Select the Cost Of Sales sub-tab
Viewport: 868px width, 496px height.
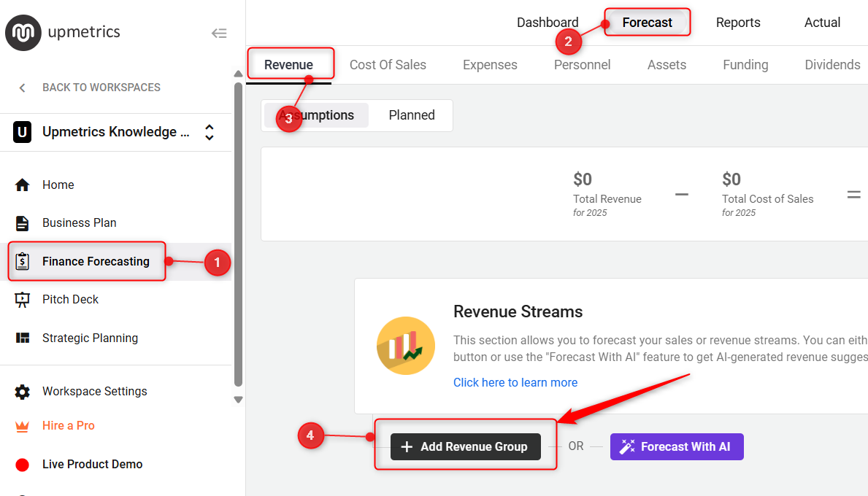click(388, 65)
